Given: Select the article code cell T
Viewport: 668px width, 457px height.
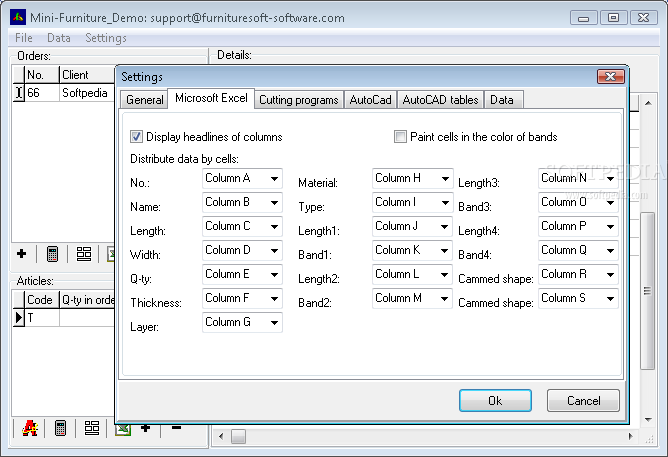Looking at the screenshot, I should 42,318.
